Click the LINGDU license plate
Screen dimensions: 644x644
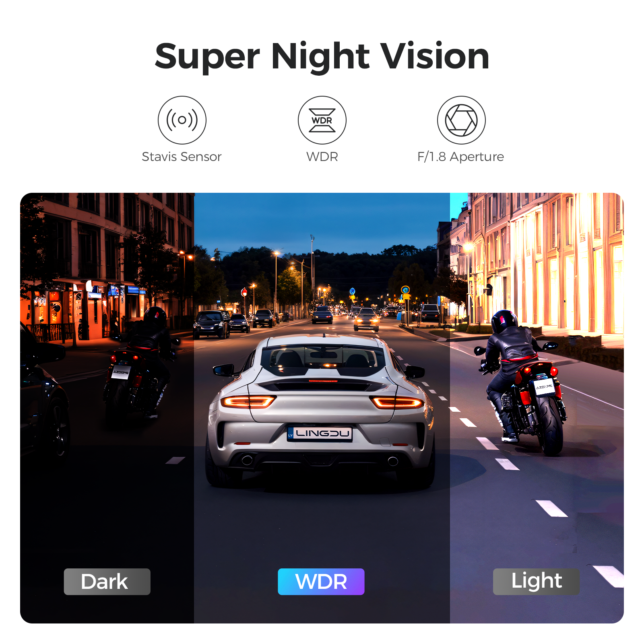point(320,434)
